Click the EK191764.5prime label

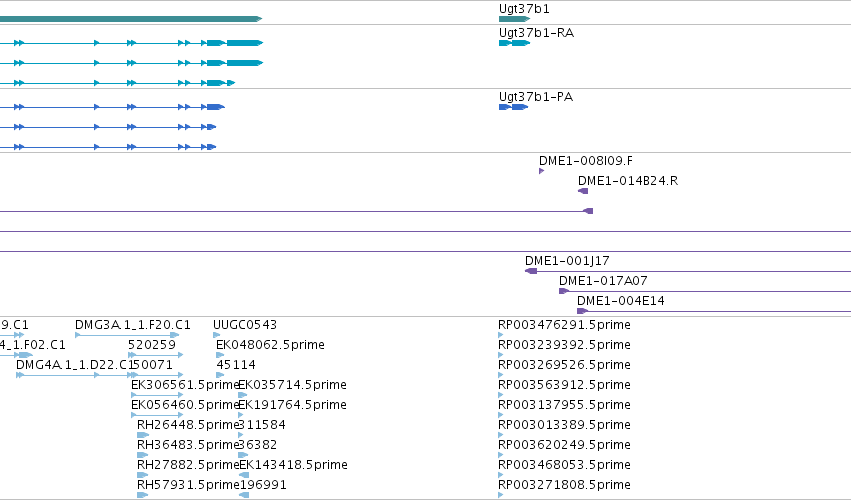pos(293,406)
